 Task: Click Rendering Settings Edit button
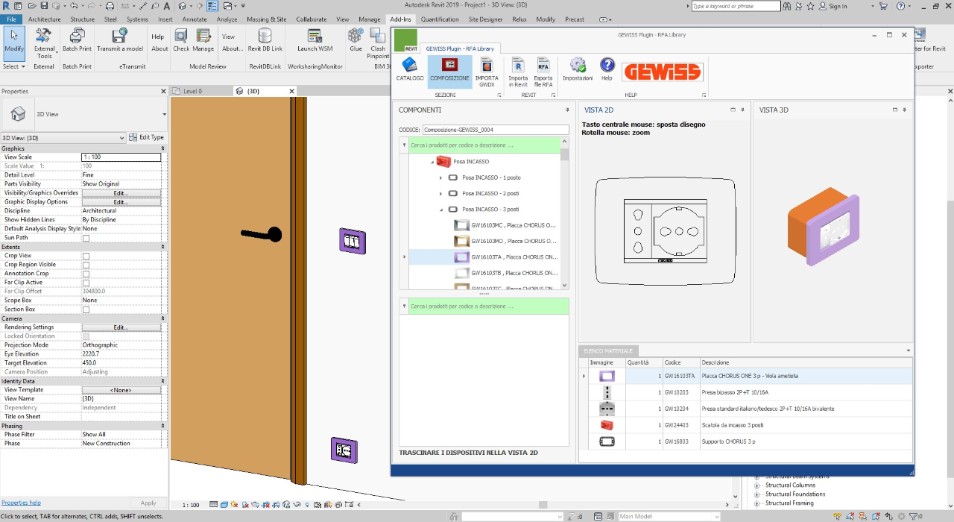[x=121, y=327]
